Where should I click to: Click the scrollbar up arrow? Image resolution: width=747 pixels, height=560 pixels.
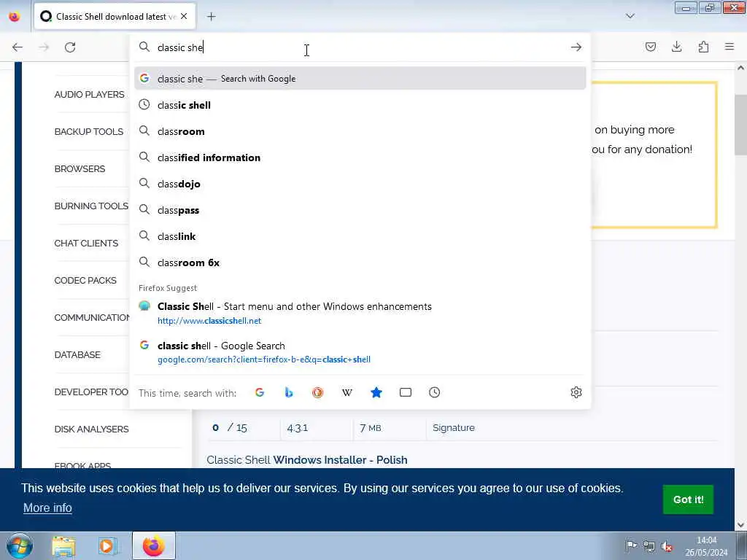point(740,68)
